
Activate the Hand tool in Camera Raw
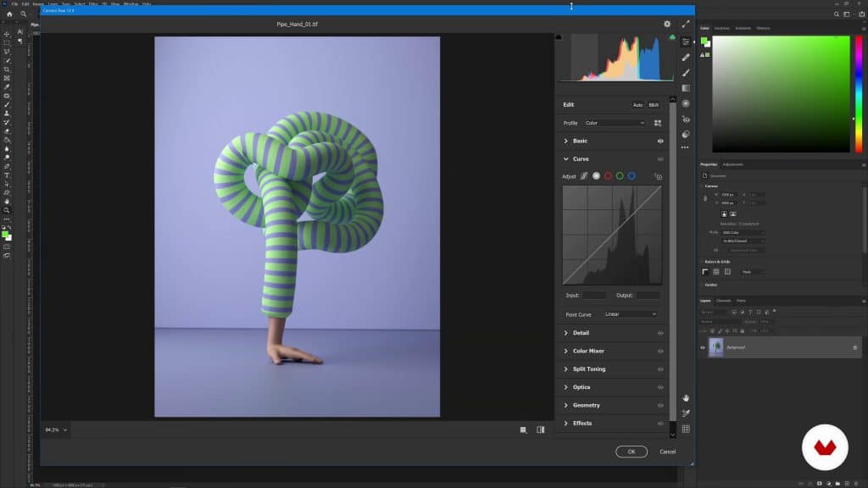pyautogui.click(x=686, y=397)
